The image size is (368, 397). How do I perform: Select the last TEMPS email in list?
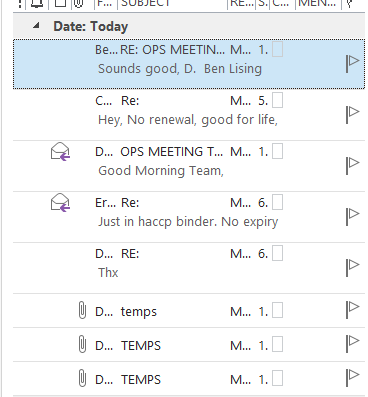click(x=189, y=379)
